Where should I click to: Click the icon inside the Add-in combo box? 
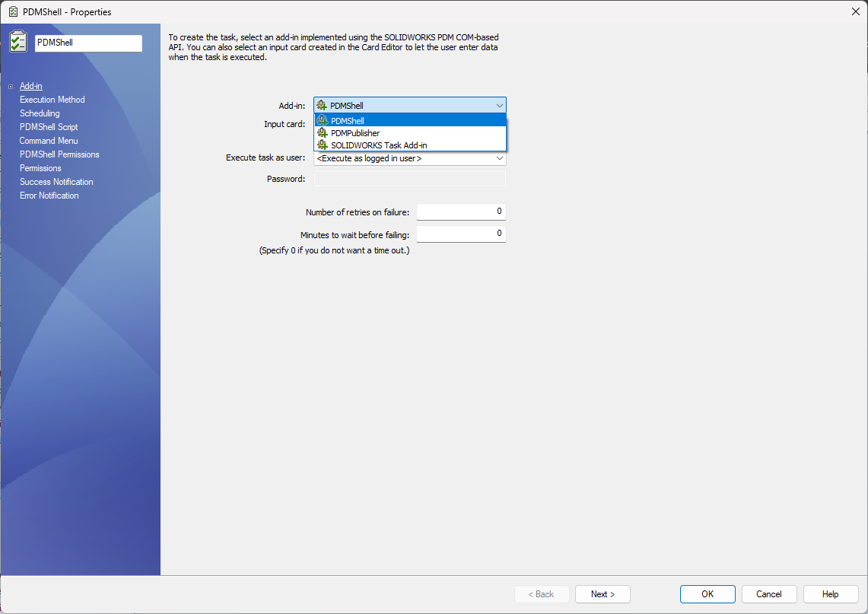(322, 105)
